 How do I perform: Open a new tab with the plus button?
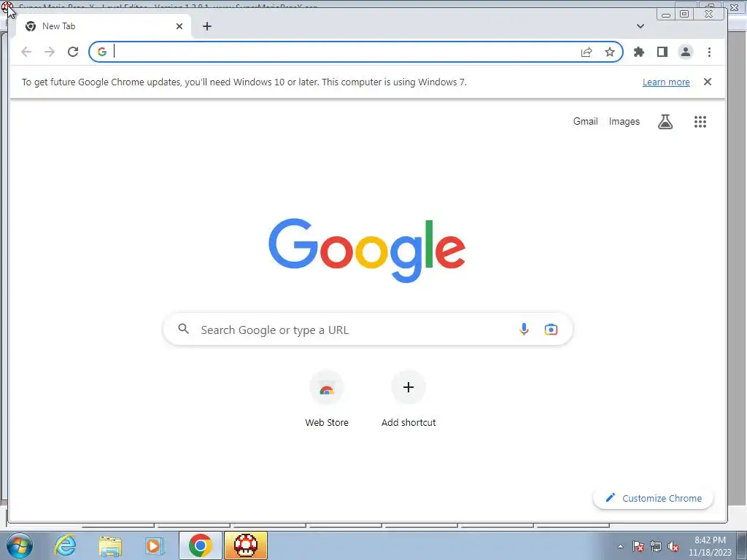tap(206, 26)
